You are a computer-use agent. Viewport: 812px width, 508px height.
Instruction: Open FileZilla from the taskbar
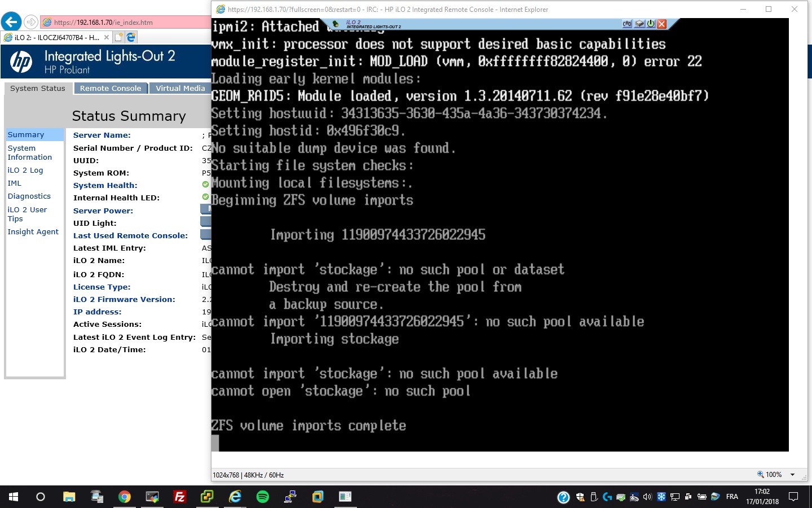coord(180,497)
